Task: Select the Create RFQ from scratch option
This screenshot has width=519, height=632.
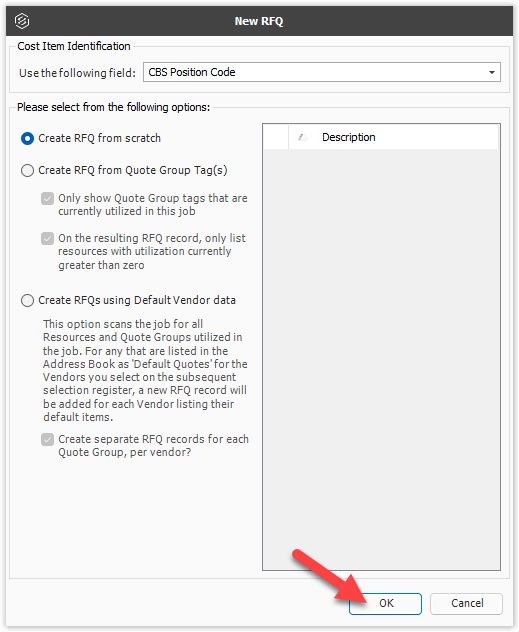Action: [x=27, y=139]
